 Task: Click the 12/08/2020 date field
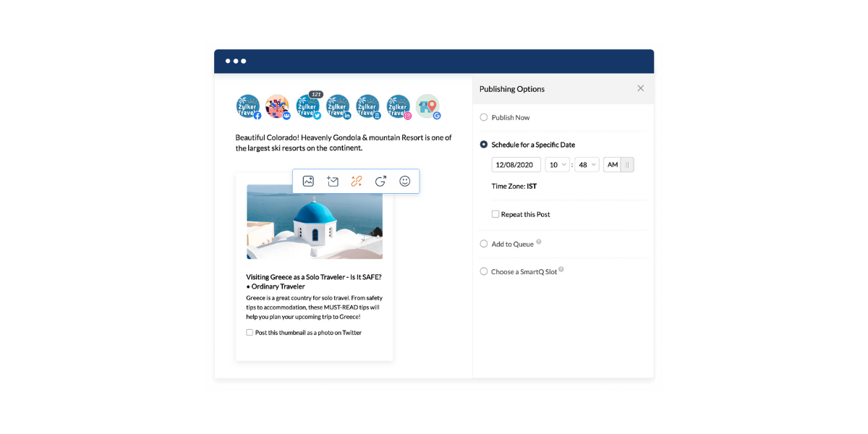click(515, 164)
